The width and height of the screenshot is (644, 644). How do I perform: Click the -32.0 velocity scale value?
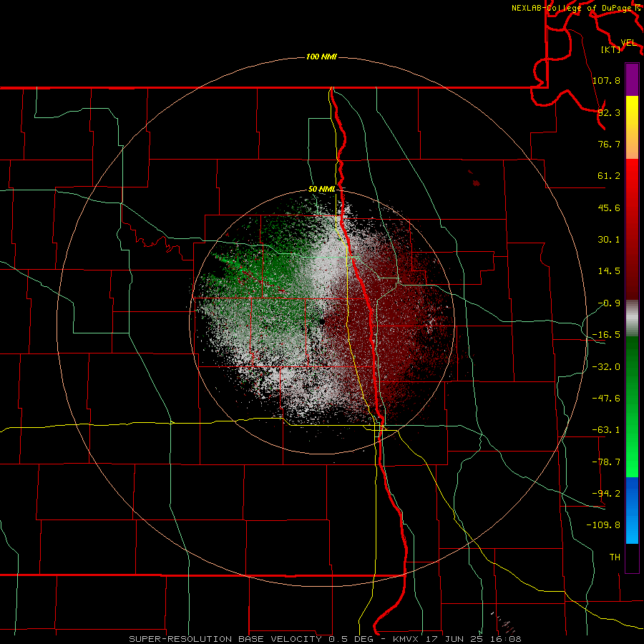pyautogui.click(x=607, y=366)
